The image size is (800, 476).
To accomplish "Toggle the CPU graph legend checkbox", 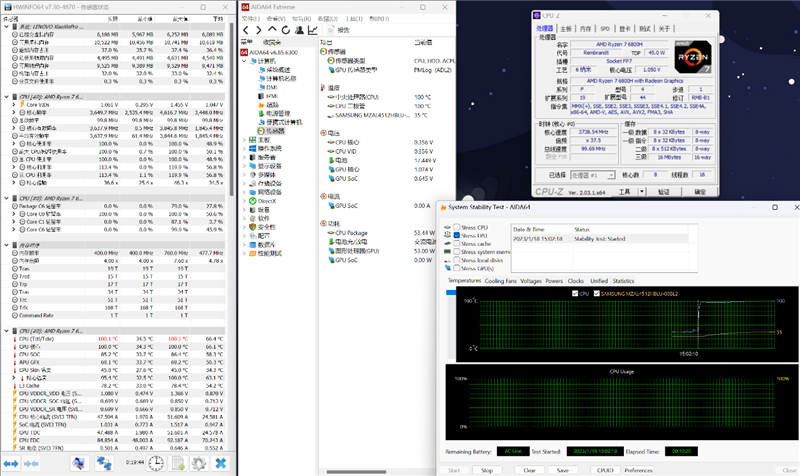I will [x=574, y=293].
